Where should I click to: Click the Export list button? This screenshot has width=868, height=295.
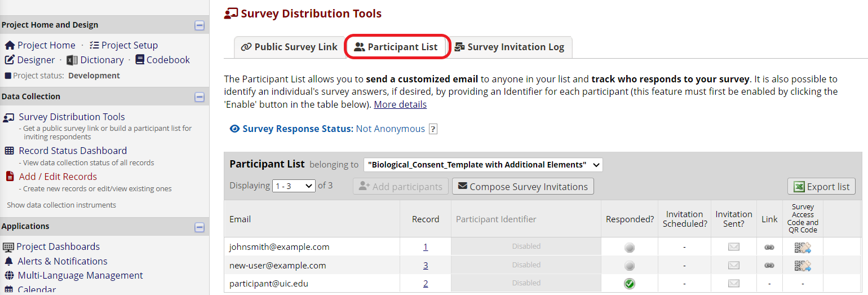[x=821, y=187]
